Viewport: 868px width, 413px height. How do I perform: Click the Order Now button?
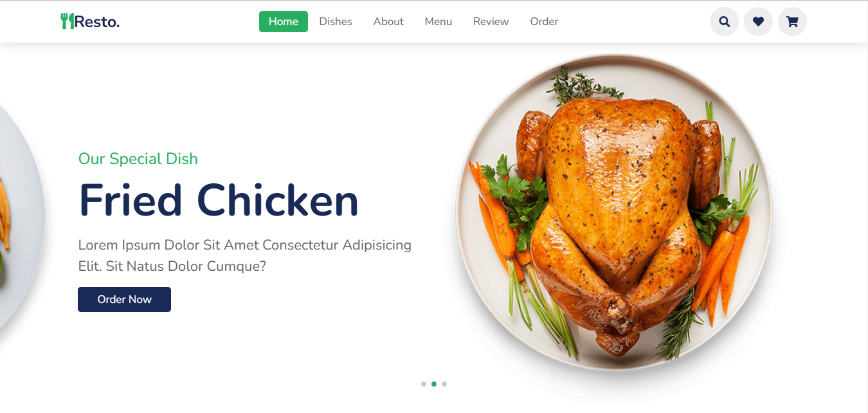[x=124, y=299]
